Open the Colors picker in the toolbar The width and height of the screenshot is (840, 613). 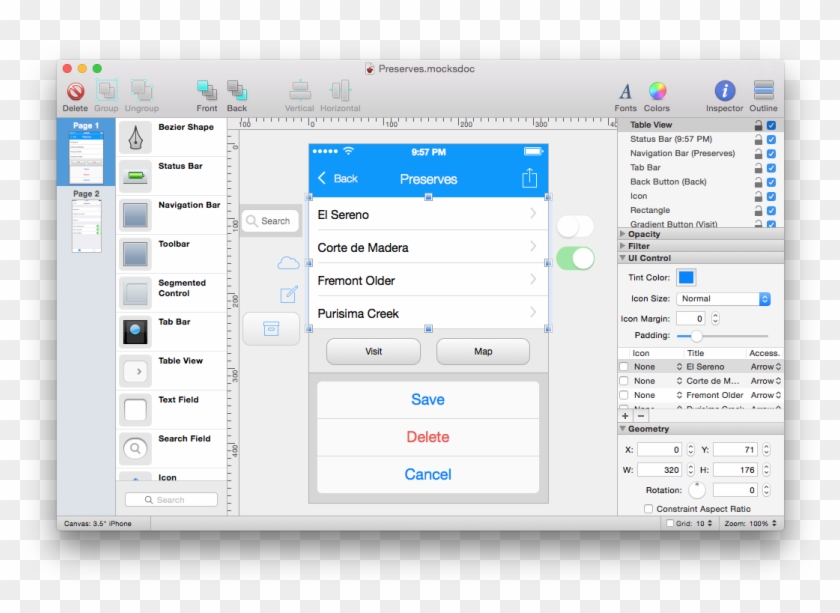click(x=657, y=91)
